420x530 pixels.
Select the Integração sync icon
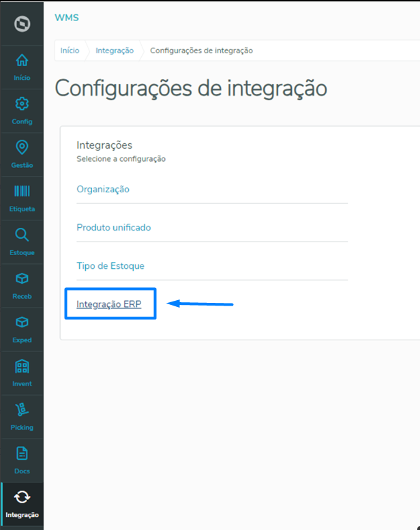(22, 497)
